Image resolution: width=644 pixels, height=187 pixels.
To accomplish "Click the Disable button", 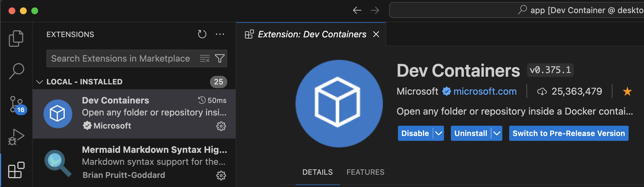I will [x=415, y=133].
